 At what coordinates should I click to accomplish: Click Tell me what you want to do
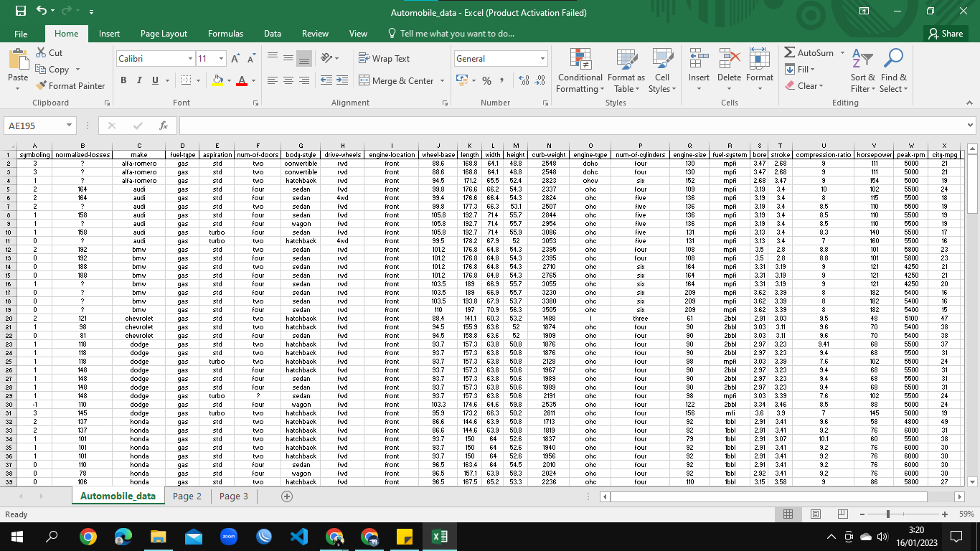point(451,34)
